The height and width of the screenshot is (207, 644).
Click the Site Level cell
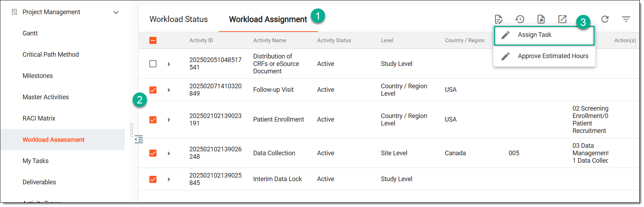394,153
